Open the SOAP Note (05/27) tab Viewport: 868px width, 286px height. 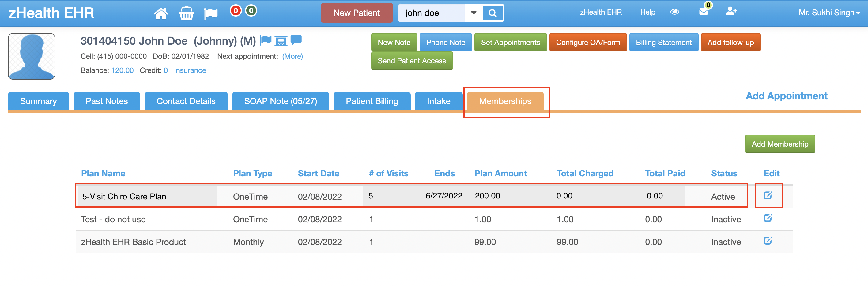280,101
